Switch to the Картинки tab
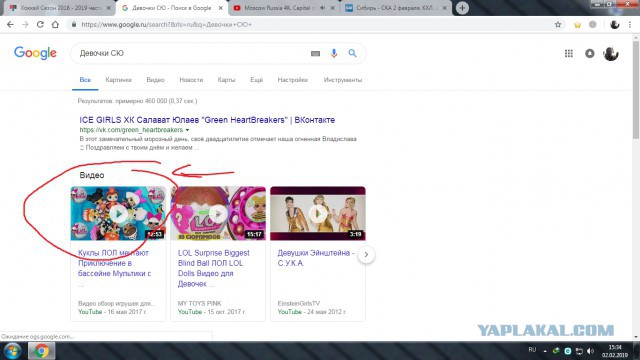640x360 pixels. pos(118,80)
